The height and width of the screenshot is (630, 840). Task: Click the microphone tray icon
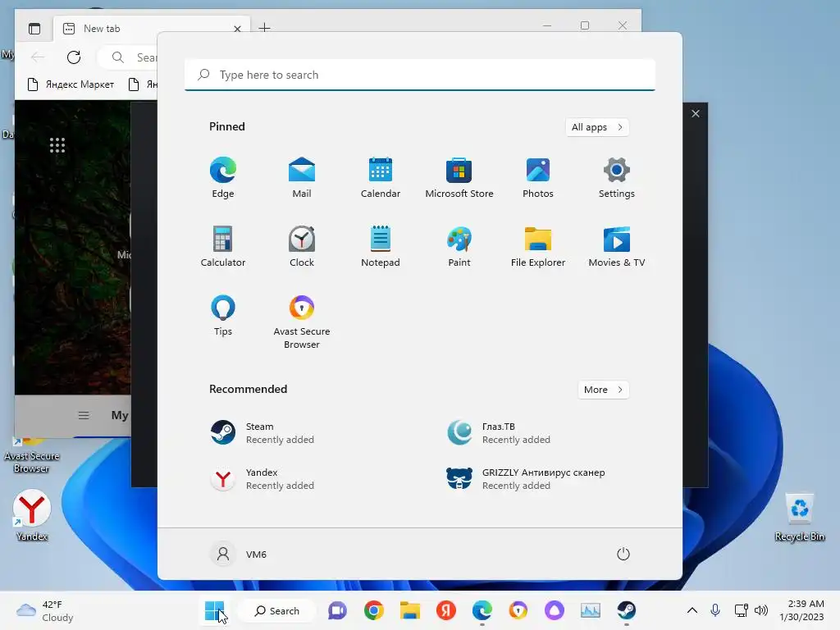(x=715, y=610)
